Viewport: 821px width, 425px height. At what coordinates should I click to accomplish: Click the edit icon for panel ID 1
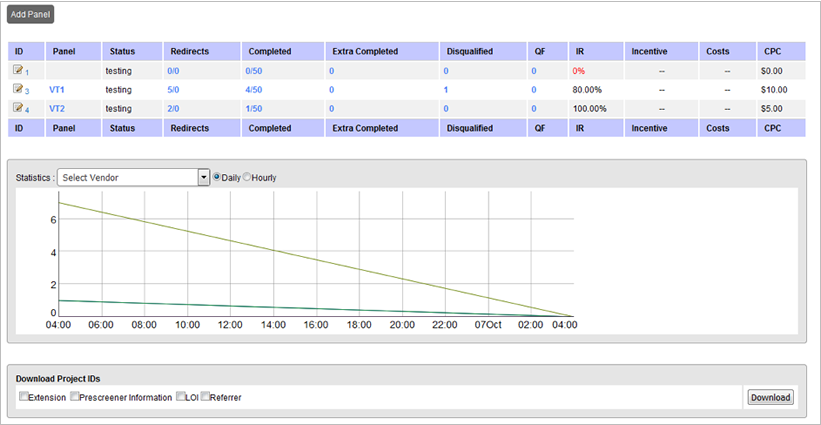coord(18,70)
